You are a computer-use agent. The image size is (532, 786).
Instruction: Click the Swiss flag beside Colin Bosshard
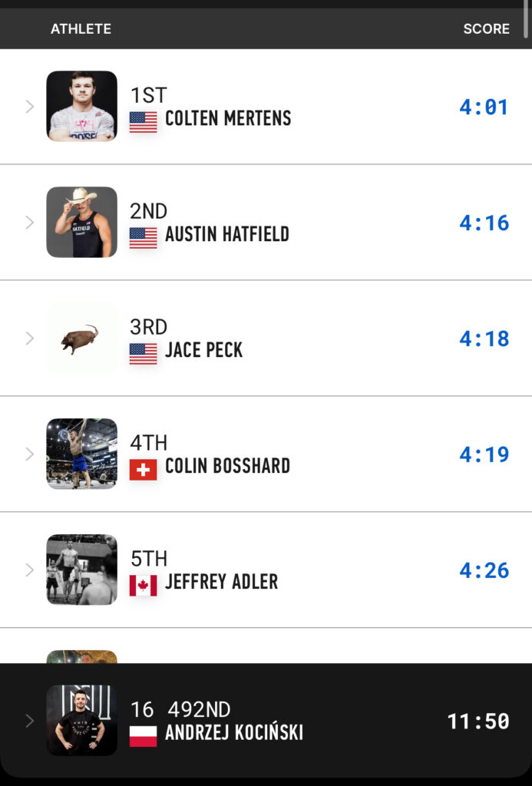coord(143,469)
